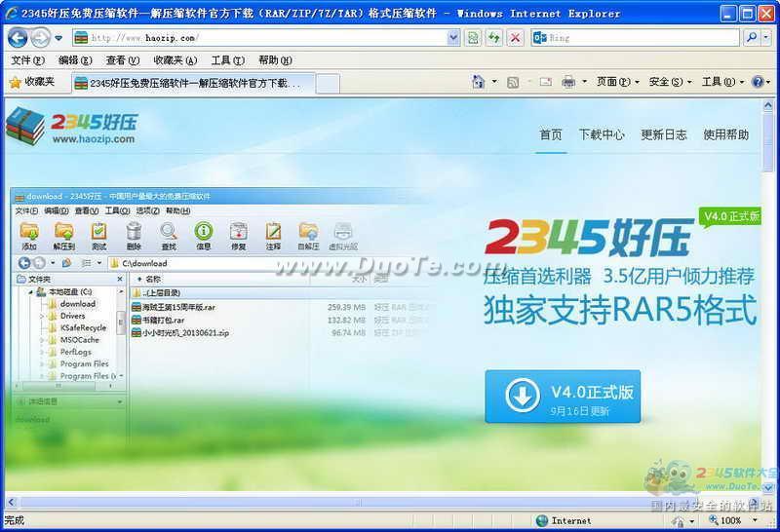Open the 使用帮助 page

coord(725,134)
